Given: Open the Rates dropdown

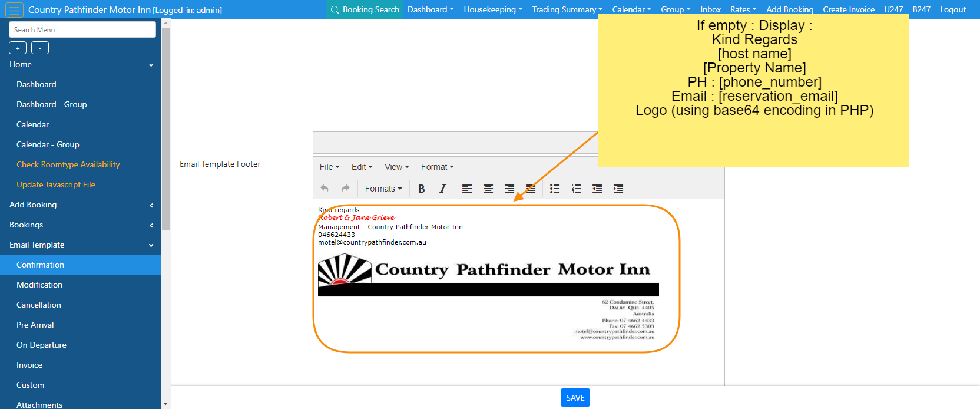Looking at the screenshot, I should (743, 9).
